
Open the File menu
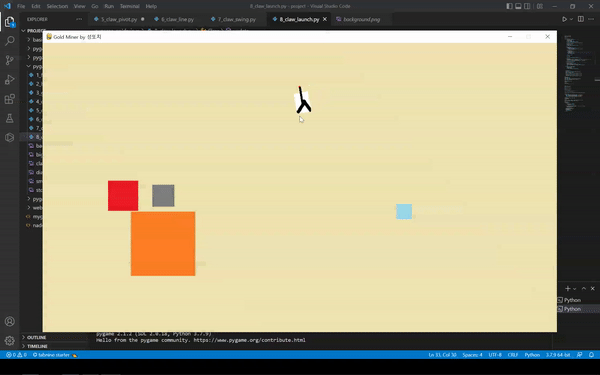[x=21, y=6]
